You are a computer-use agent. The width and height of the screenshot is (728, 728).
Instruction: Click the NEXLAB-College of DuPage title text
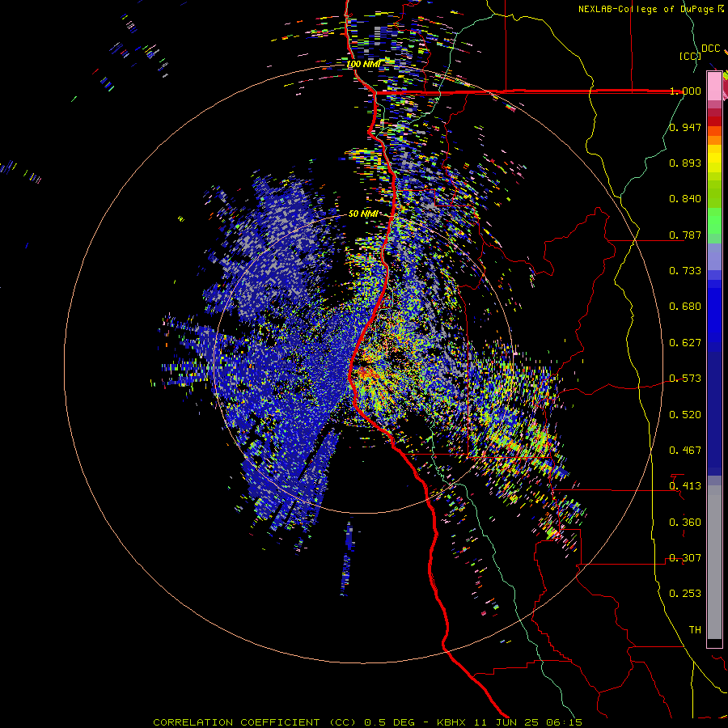coord(651,9)
